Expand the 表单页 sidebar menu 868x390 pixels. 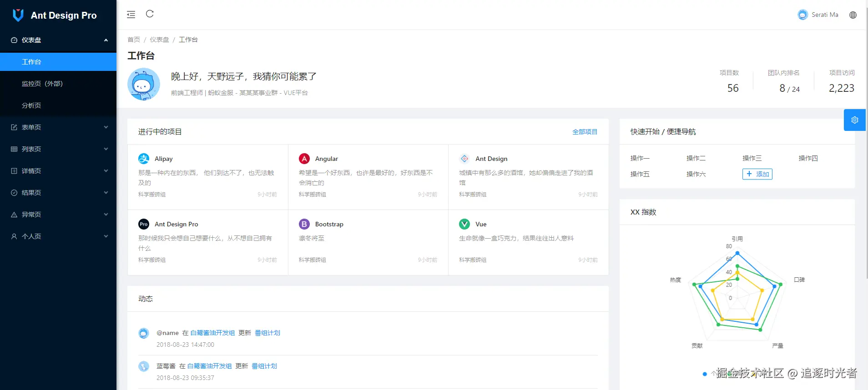click(58, 127)
